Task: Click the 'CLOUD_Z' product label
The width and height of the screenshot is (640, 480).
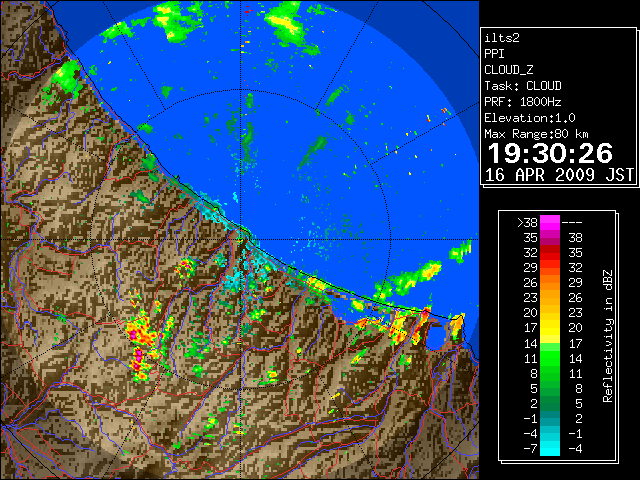Action: [509, 70]
